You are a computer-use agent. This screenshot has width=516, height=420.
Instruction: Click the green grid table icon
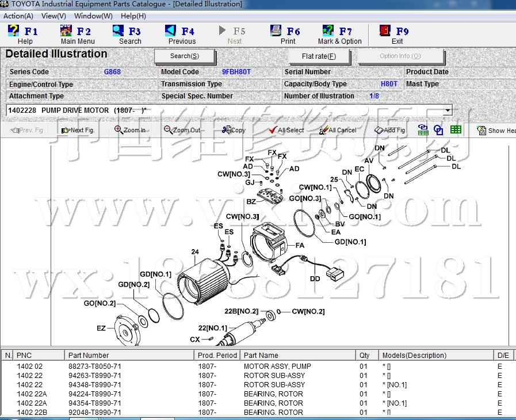[x=456, y=130]
